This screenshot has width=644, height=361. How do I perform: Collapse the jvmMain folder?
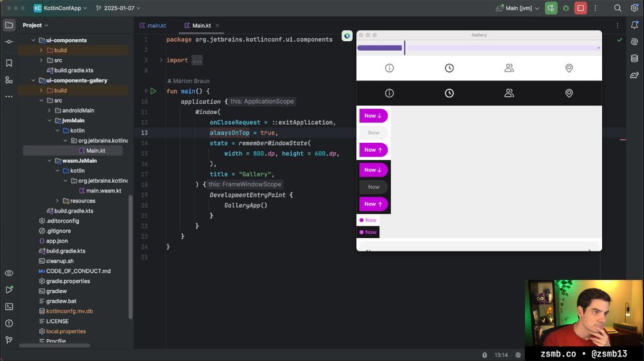(x=50, y=120)
